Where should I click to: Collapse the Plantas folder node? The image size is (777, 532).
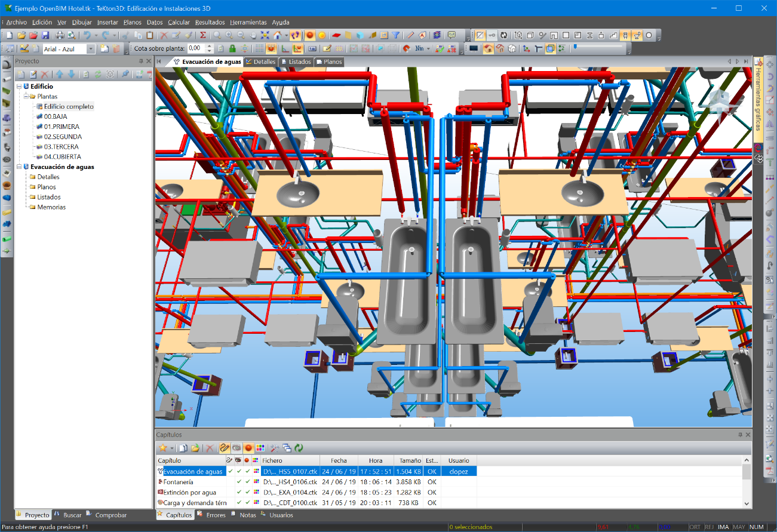(25, 96)
